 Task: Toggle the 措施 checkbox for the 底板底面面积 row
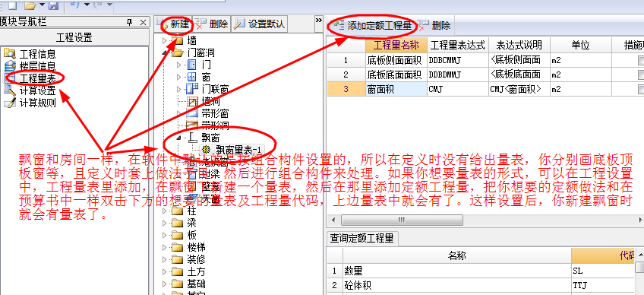click(x=641, y=75)
